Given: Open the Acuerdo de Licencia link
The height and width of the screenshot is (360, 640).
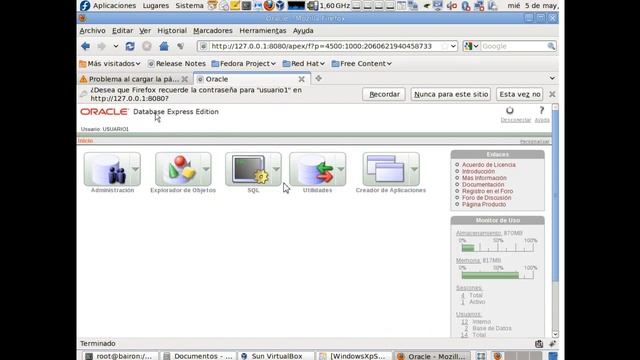Looking at the screenshot, I should click(489, 165).
